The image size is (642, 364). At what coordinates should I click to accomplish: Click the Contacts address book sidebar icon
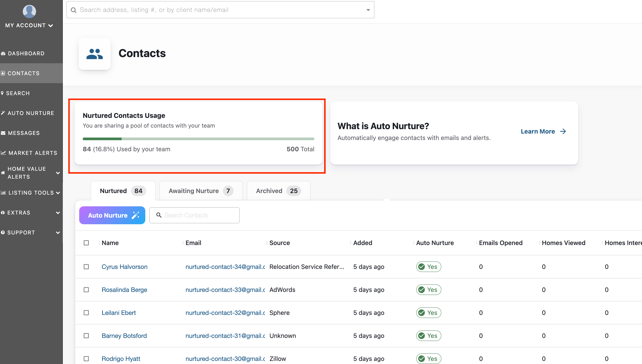click(x=3, y=73)
